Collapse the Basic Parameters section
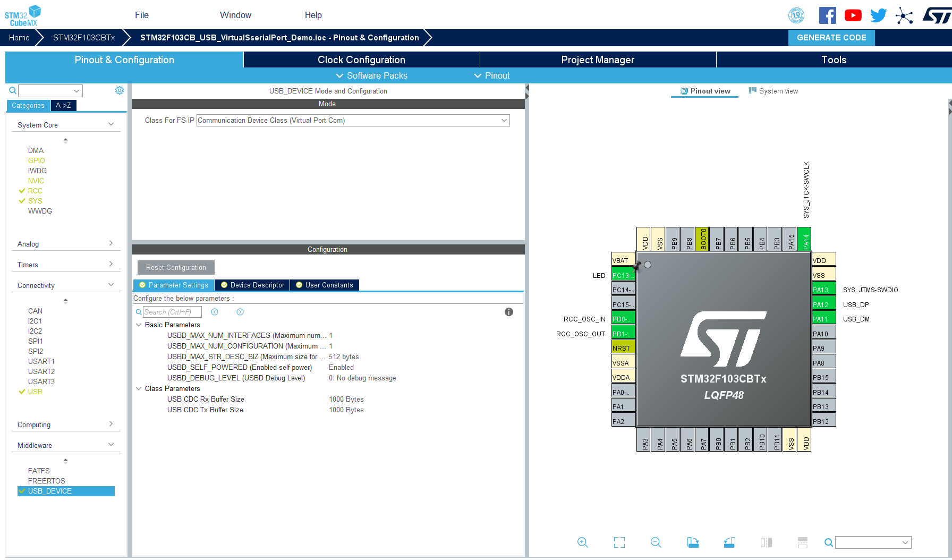This screenshot has height=560, width=952. (139, 325)
